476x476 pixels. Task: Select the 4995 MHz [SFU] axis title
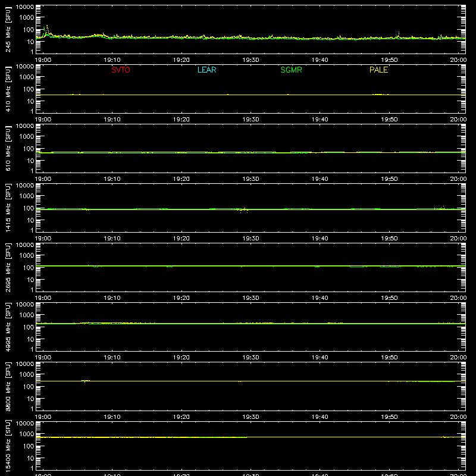click(8, 327)
